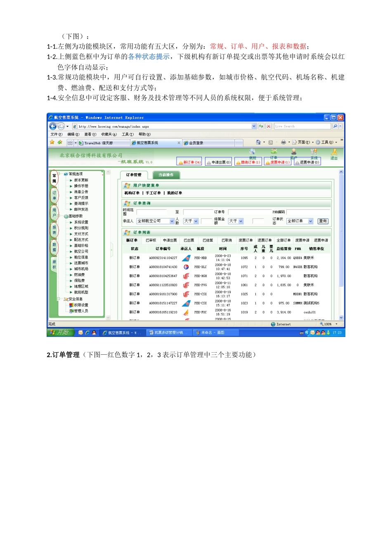Select the 已出票 order list tab
The height and width of the screenshot is (555, 392).
point(189,240)
